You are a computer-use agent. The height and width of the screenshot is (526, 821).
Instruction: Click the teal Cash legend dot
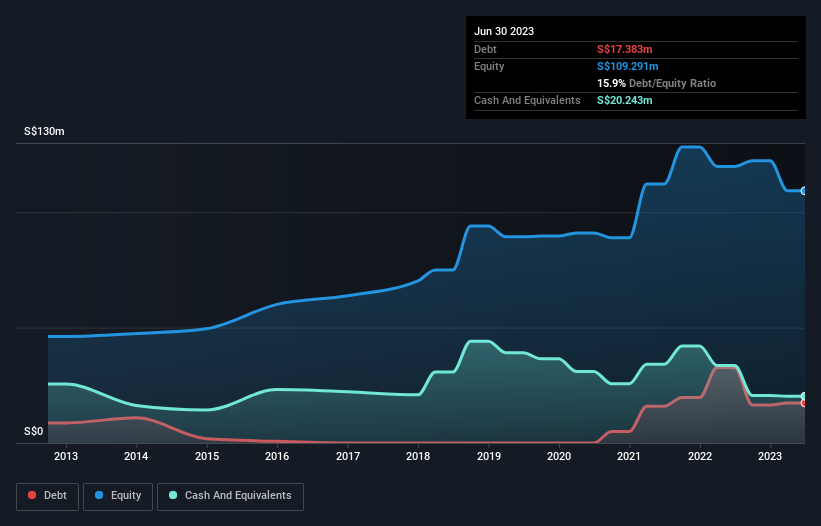pos(174,496)
